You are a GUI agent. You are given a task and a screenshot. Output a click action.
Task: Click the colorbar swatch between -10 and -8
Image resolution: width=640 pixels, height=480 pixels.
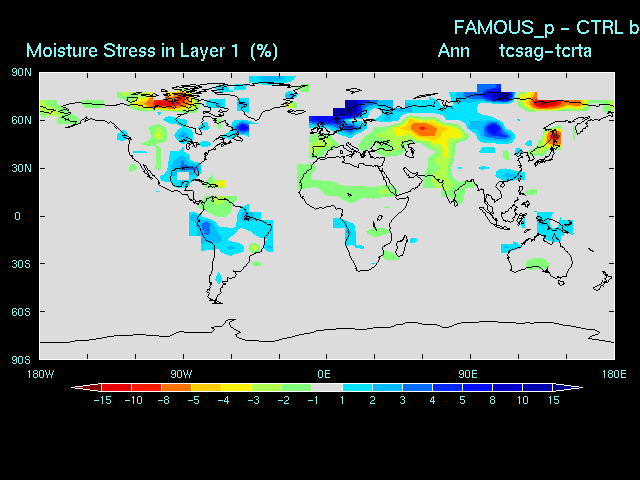pyautogui.click(x=147, y=387)
